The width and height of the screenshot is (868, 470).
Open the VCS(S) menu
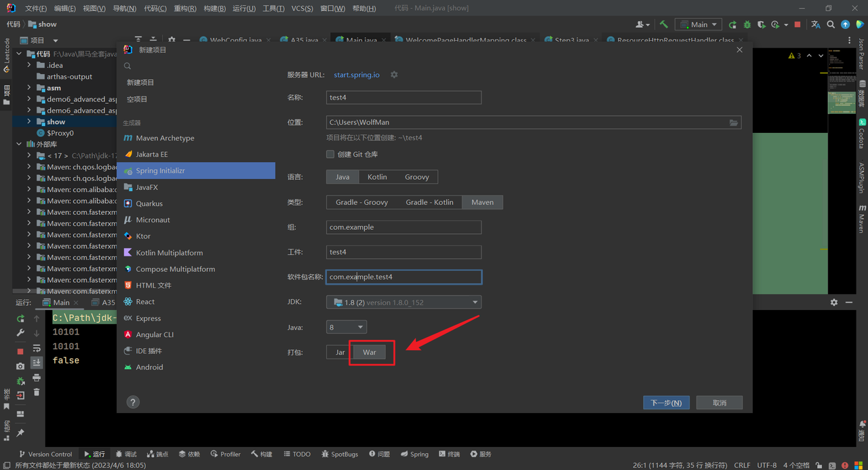click(x=302, y=8)
